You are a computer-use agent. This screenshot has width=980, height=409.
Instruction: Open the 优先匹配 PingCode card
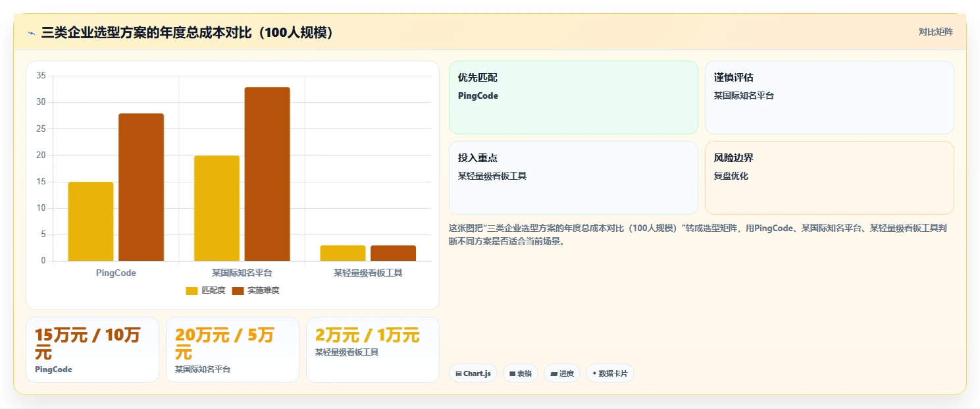[573, 97]
